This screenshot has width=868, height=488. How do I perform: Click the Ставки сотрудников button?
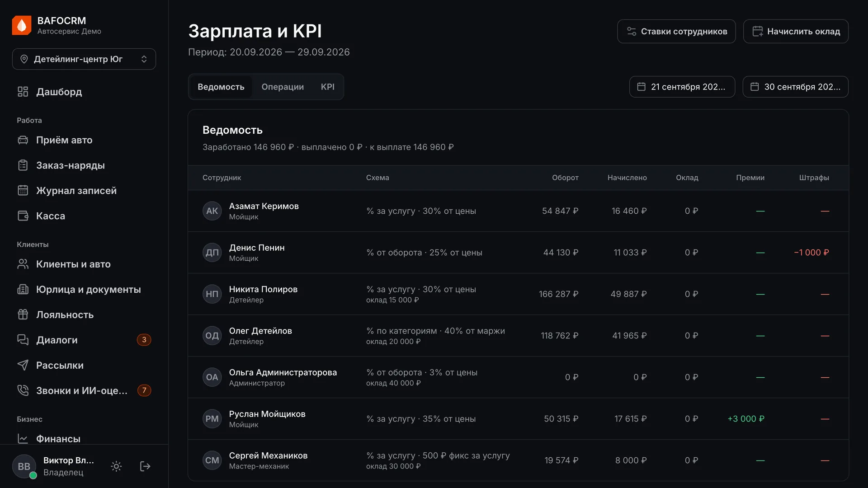(676, 32)
